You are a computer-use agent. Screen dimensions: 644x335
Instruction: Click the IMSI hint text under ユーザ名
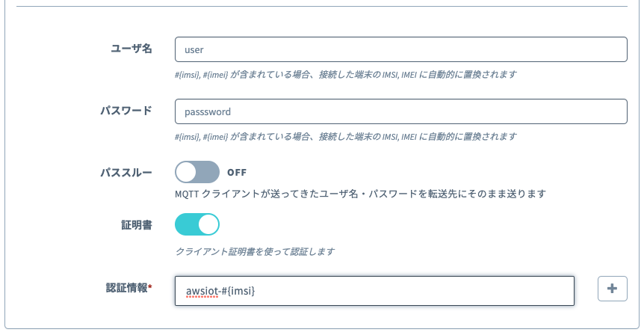click(x=346, y=75)
